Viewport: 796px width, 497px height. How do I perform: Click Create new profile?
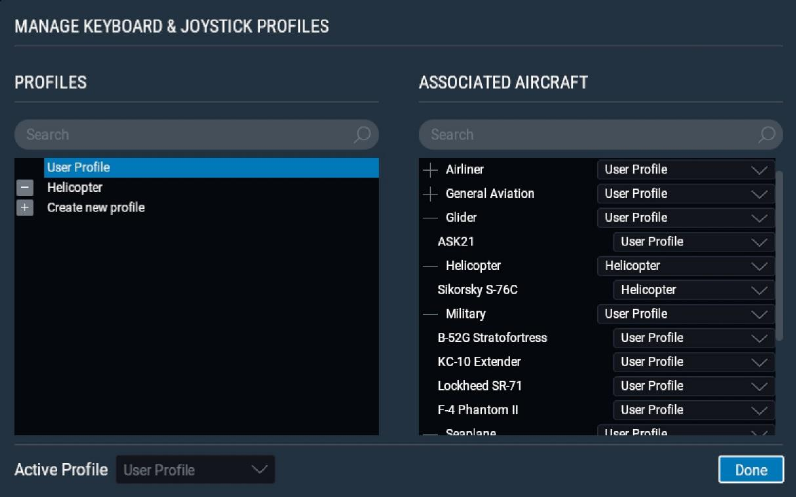point(96,208)
